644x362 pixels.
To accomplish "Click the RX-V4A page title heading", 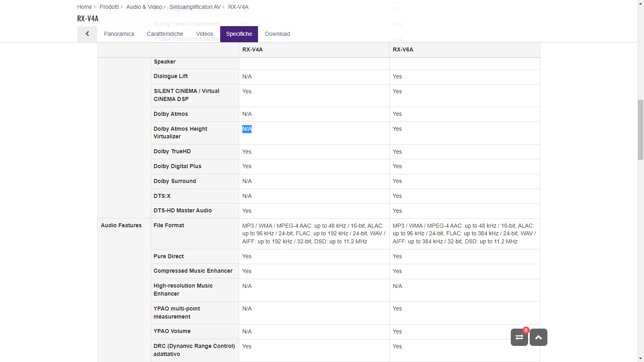I will coord(88,19).
